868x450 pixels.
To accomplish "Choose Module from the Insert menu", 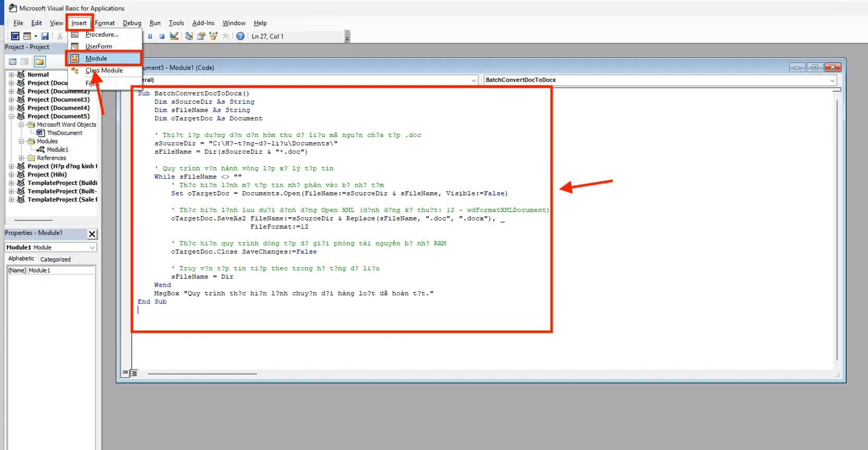I will point(96,58).
